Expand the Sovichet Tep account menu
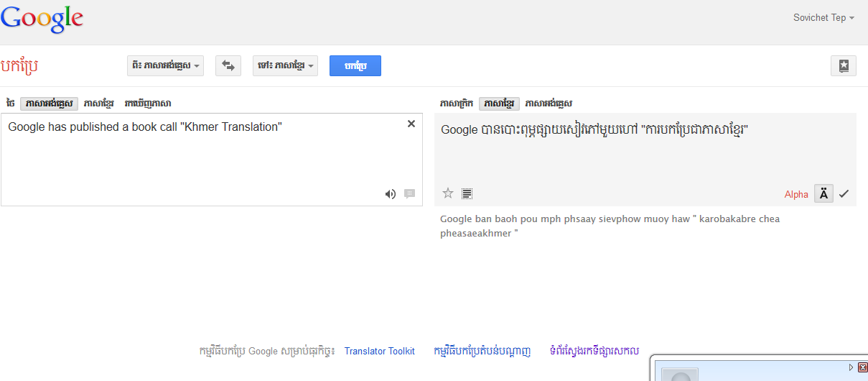868x381 pixels. click(823, 18)
